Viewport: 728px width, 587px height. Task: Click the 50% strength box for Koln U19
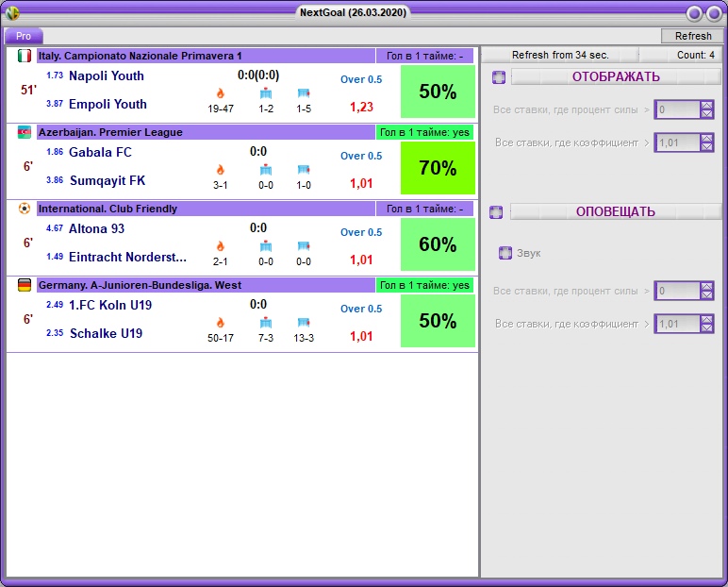point(438,321)
